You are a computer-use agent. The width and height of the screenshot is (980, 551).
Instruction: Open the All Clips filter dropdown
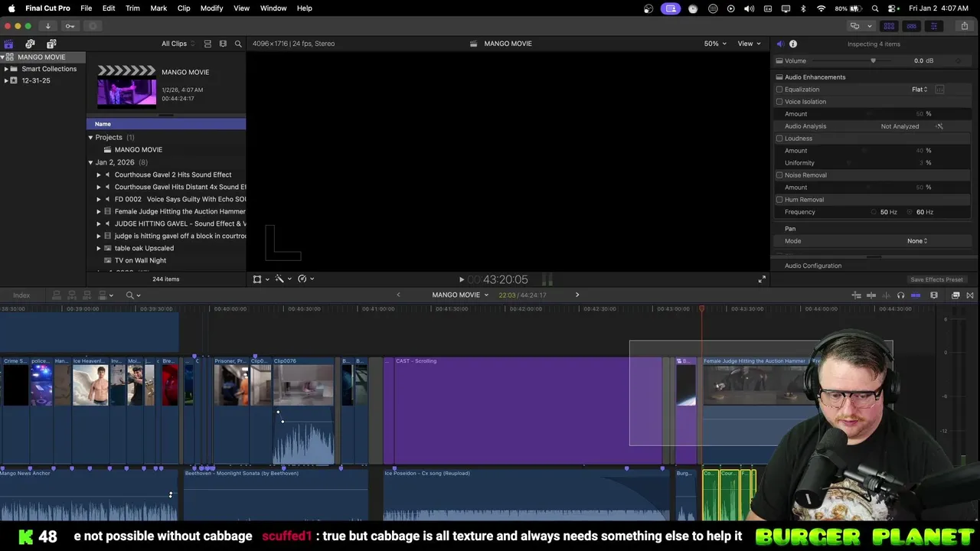[x=178, y=44]
